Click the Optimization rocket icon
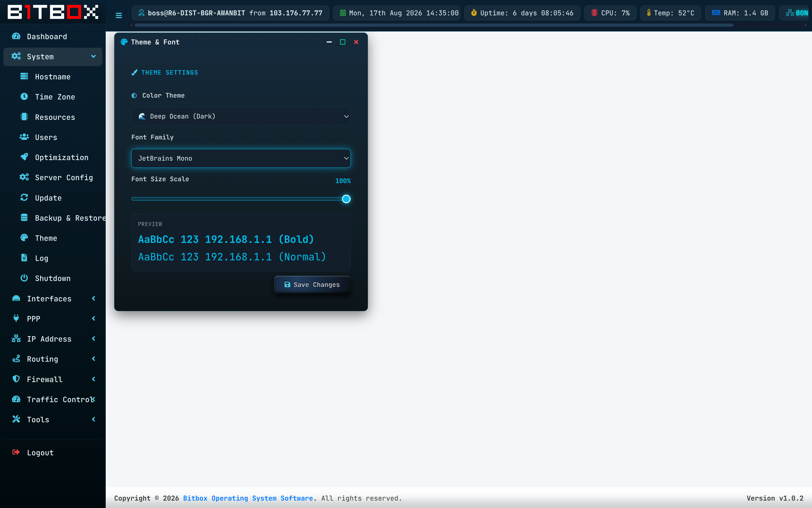Screen dimensions: 812x508 24,157
